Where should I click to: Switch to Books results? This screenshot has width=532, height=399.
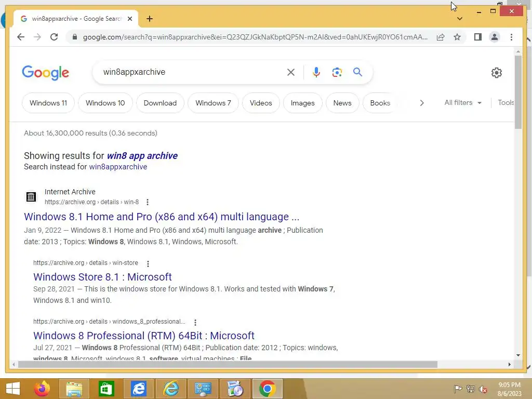coord(380,103)
